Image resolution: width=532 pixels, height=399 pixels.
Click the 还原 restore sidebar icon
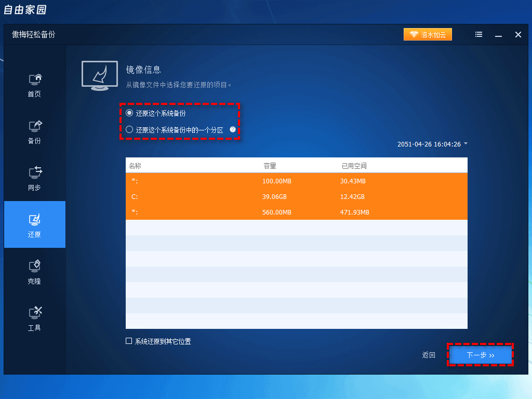coord(34,224)
